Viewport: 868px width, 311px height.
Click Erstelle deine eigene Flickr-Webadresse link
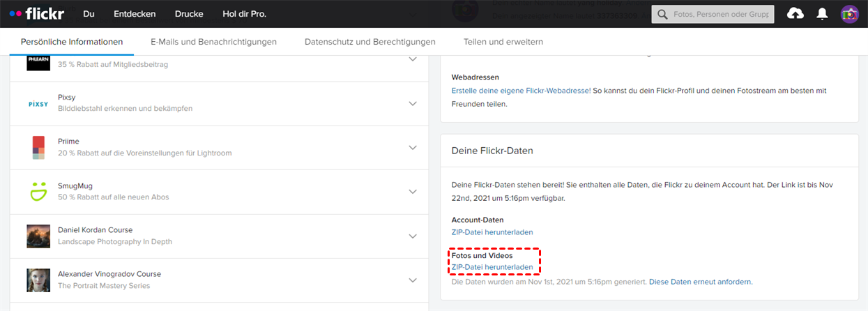coord(521,91)
